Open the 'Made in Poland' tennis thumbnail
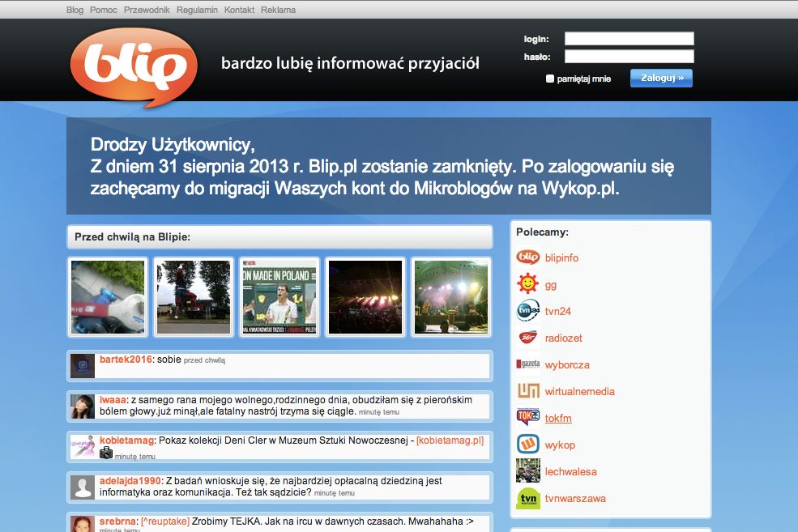The image size is (798, 532). (x=280, y=297)
